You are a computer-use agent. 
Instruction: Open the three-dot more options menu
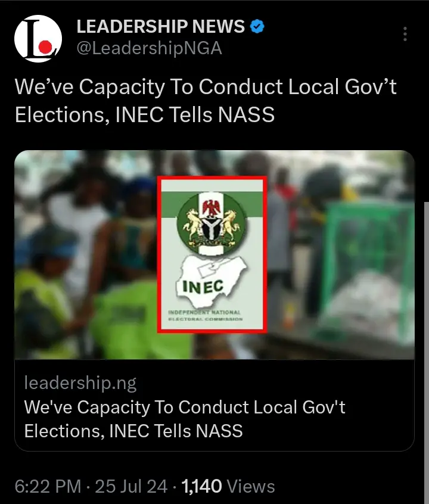click(405, 34)
